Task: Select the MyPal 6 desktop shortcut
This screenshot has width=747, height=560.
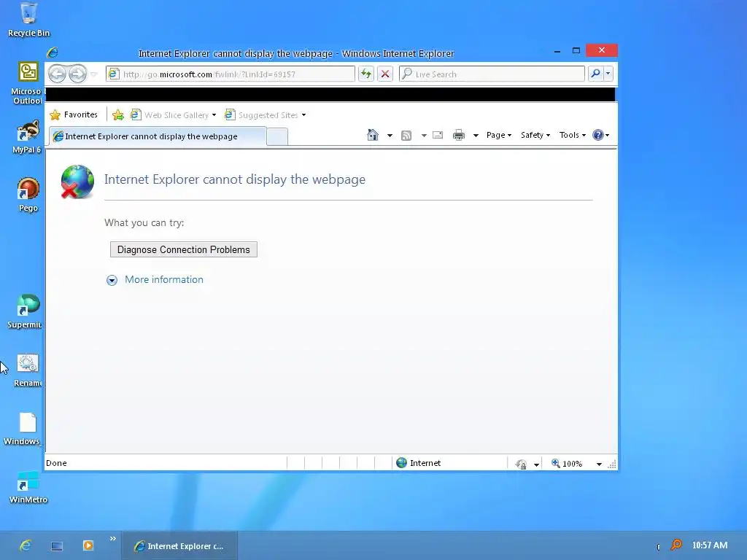Action: point(27,136)
